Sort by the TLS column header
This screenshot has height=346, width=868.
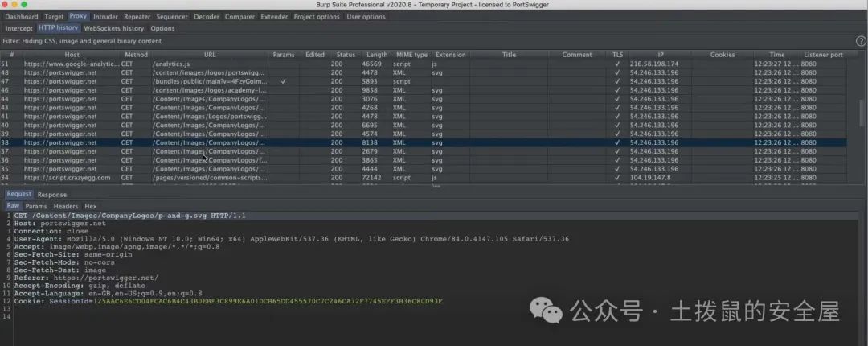click(617, 55)
